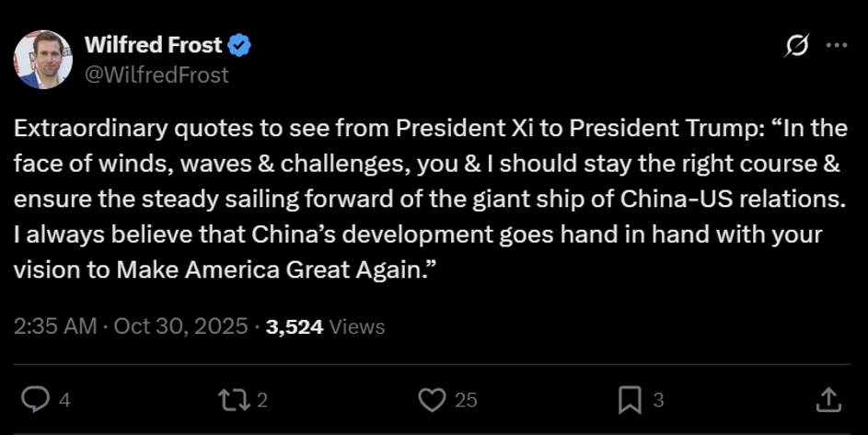Like the post with the heart icon
Screen dimensions: 868x435
pos(432,399)
